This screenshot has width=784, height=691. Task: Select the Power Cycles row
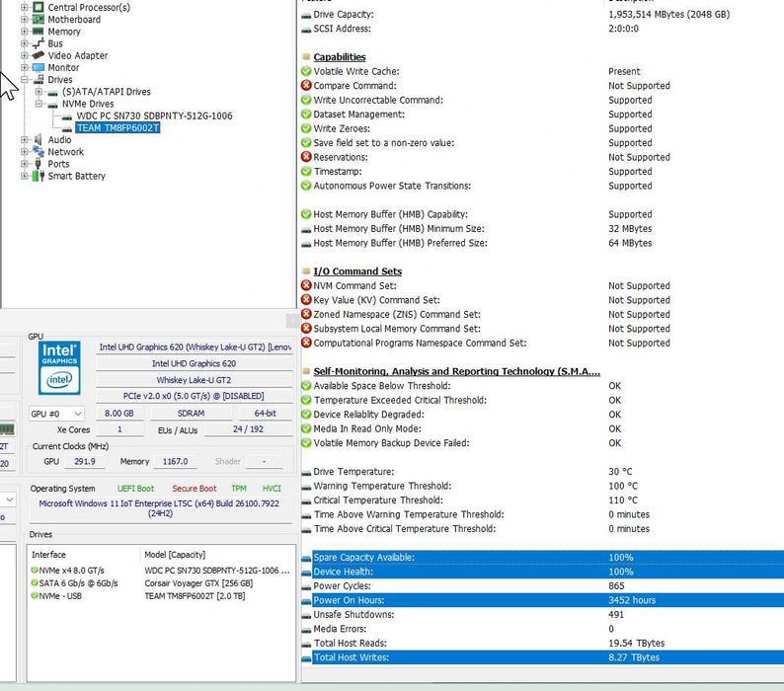pyautogui.click(x=542, y=585)
